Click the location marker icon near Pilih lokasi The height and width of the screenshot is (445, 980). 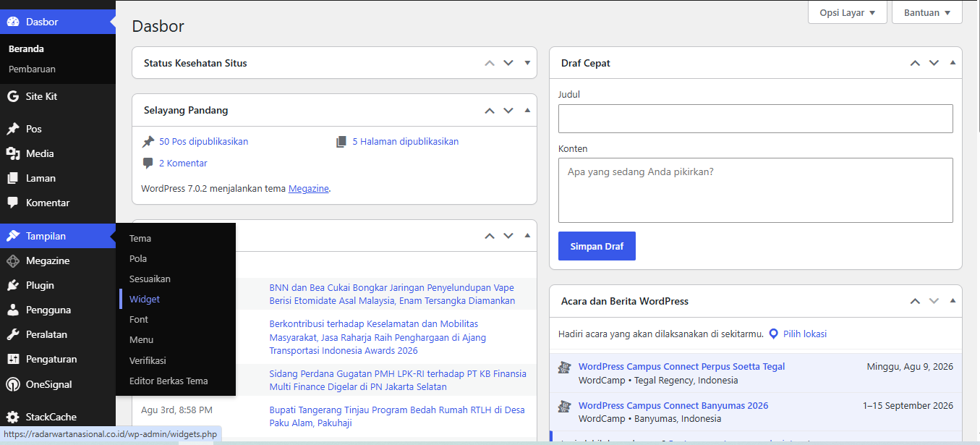[773, 334]
